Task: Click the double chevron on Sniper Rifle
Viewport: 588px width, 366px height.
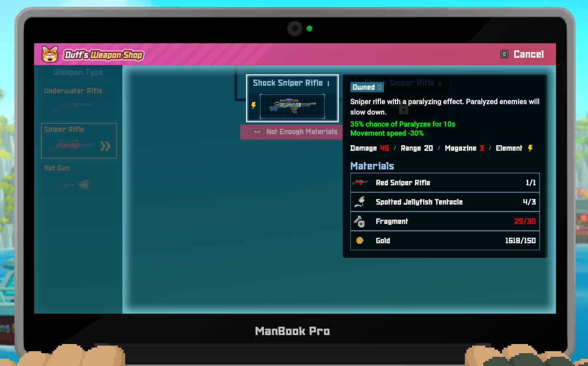Action: [x=105, y=146]
